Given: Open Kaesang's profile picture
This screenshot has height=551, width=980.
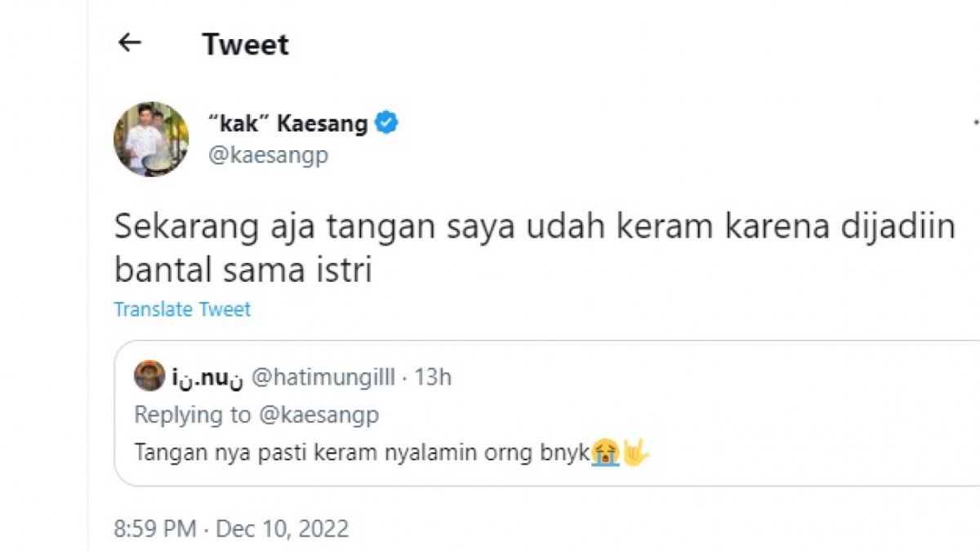Looking at the screenshot, I should [149, 138].
